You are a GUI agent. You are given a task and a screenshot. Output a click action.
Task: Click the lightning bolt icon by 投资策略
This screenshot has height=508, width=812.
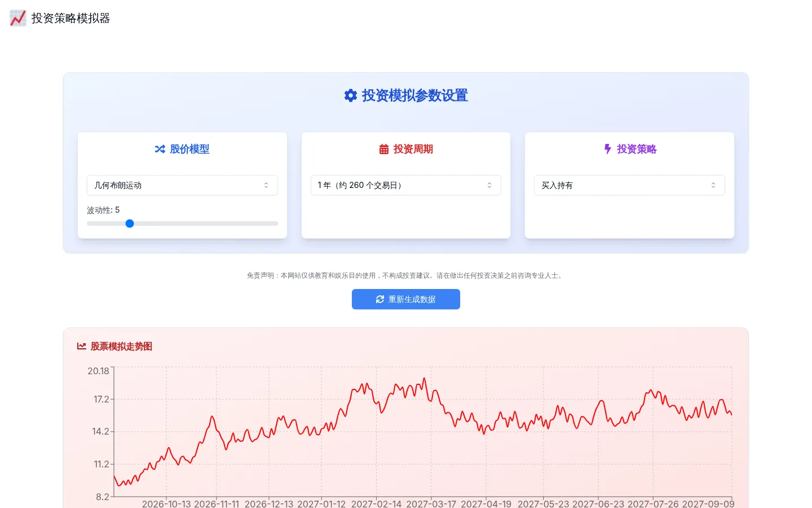(607, 149)
